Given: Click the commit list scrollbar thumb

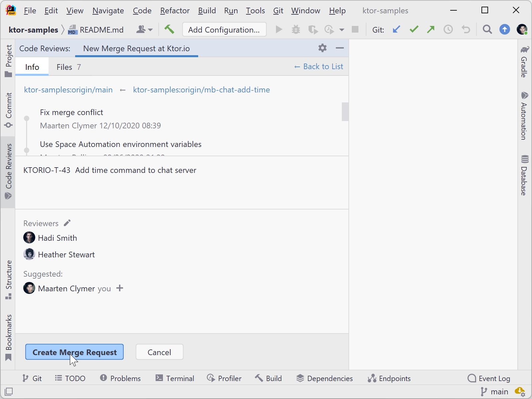Looking at the screenshot, I should [345, 112].
